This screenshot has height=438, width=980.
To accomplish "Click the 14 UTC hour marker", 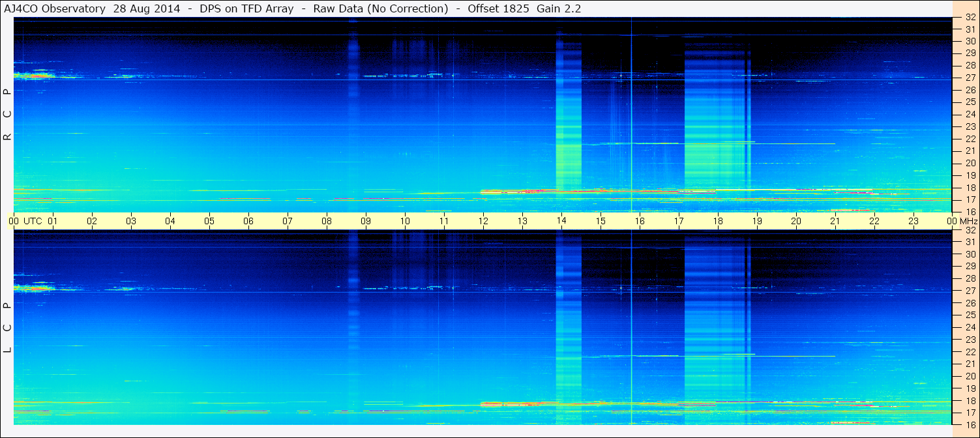I will tap(561, 221).
